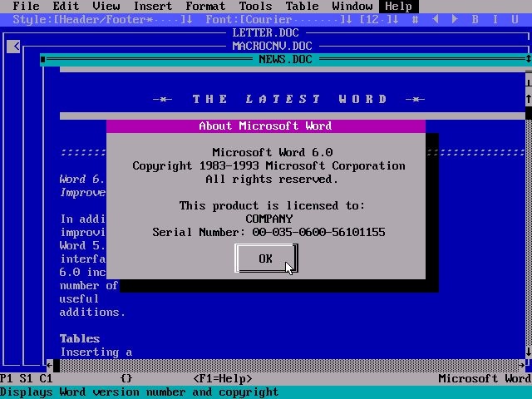Open the Font dropdown list

coord(347,19)
